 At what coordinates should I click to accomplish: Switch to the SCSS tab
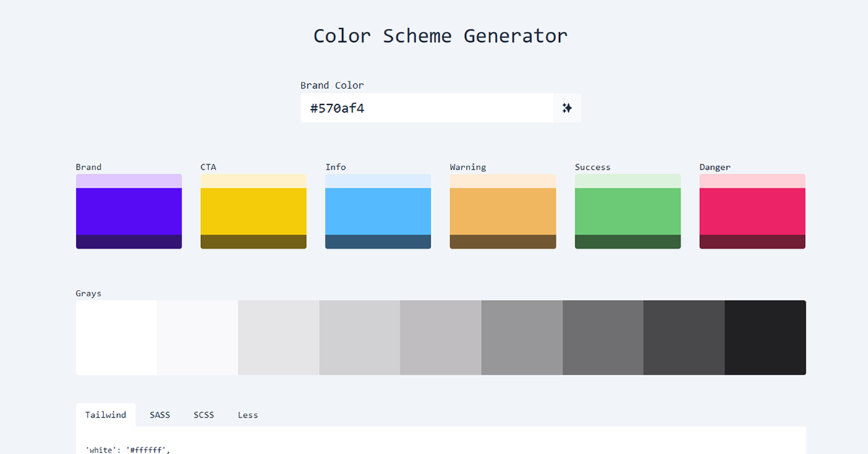[x=203, y=414]
